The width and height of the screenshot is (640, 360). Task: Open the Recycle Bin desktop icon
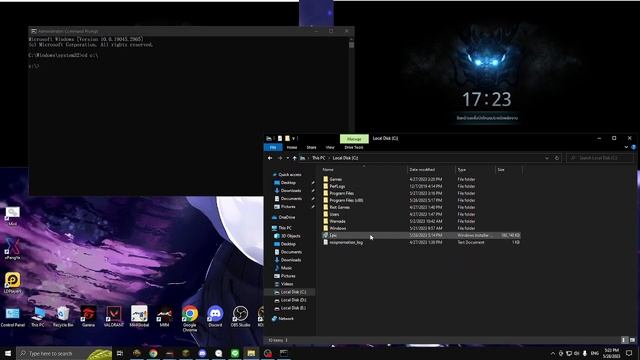coord(63,317)
